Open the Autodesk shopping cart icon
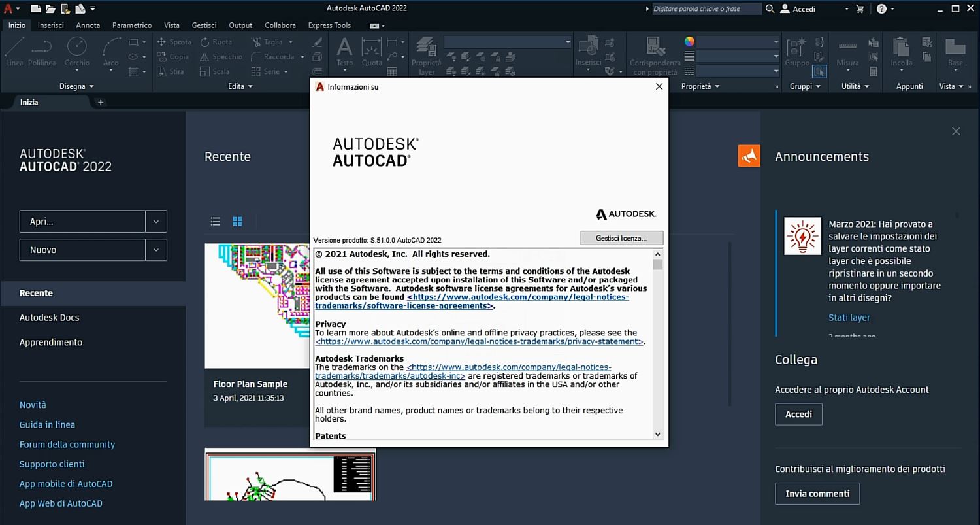 point(860,8)
